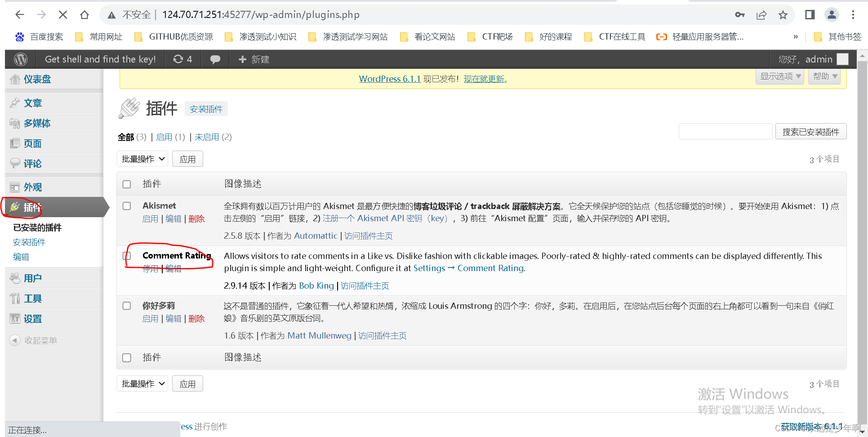Open 设置 settings menu
Viewport: 868px width, 437px height.
pyautogui.click(x=32, y=319)
